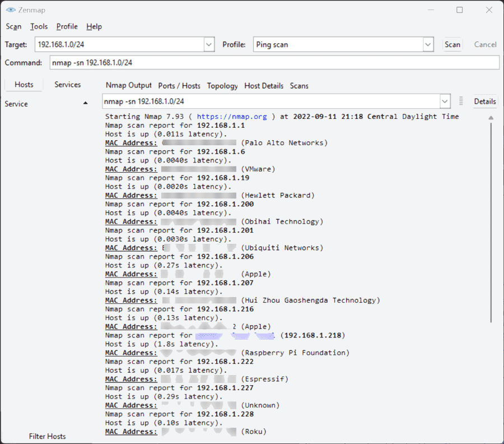504x444 pixels.
Task: Switch to the Topology tab
Action: tap(222, 86)
